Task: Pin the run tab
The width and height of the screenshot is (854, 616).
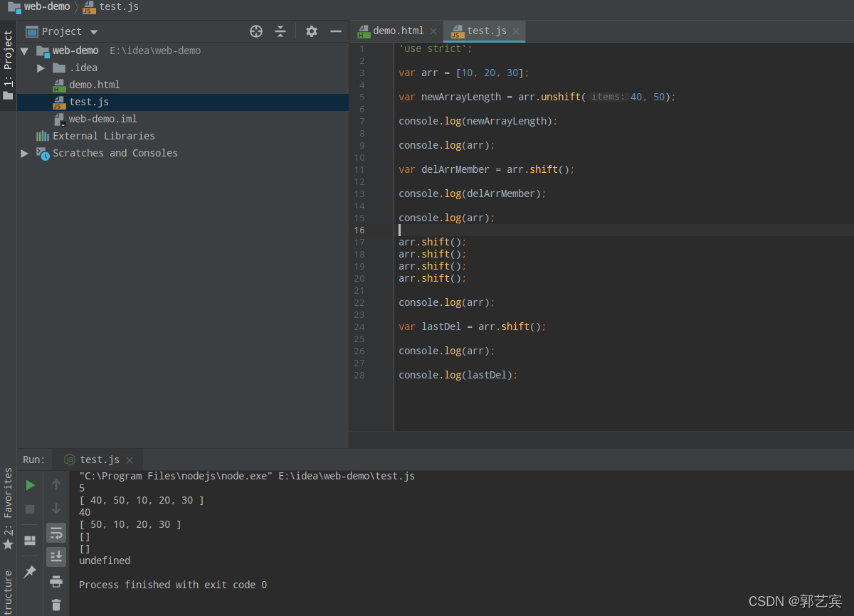Action: [30, 572]
